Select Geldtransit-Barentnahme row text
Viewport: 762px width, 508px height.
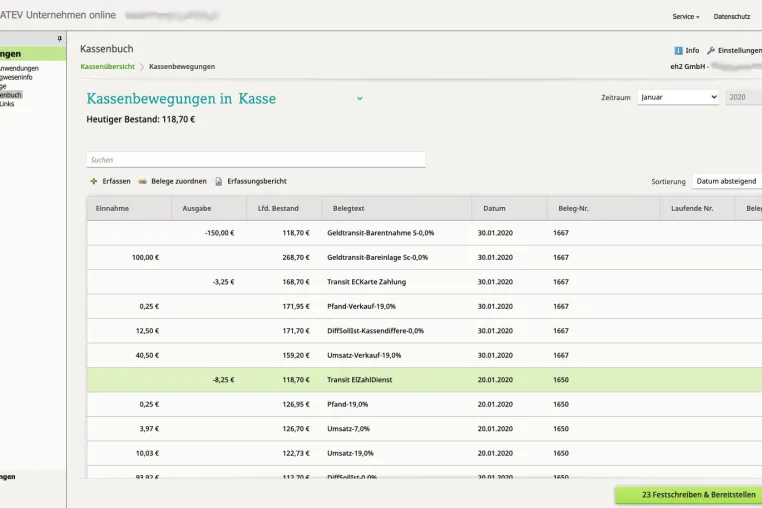(x=381, y=233)
